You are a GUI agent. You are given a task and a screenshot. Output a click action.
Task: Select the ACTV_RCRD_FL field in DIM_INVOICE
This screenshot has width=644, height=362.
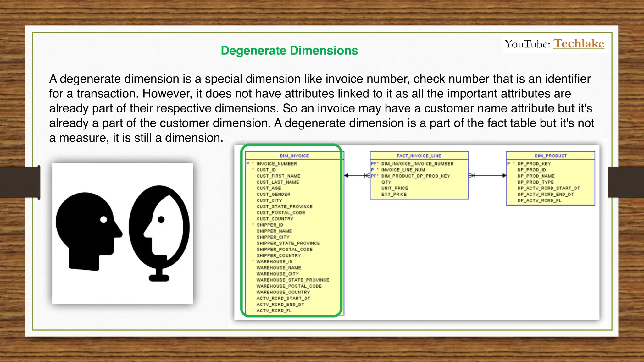coord(274,311)
